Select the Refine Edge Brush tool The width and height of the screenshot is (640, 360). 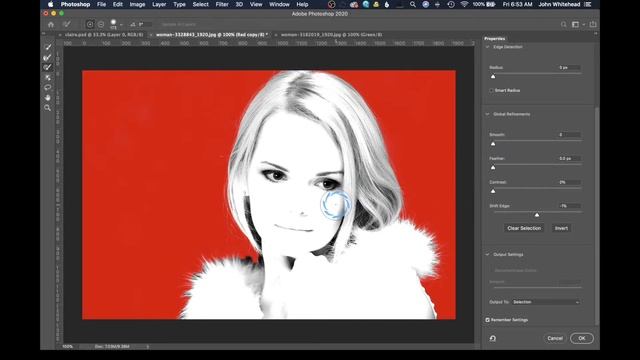[x=47, y=57]
